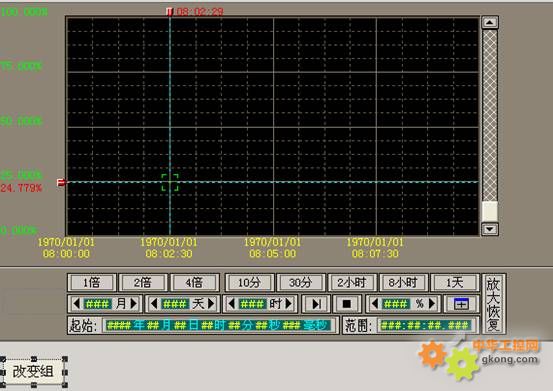Click the skip-to-end playback icon
Viewport: 553px width, 391px height.
pos(316,304)
